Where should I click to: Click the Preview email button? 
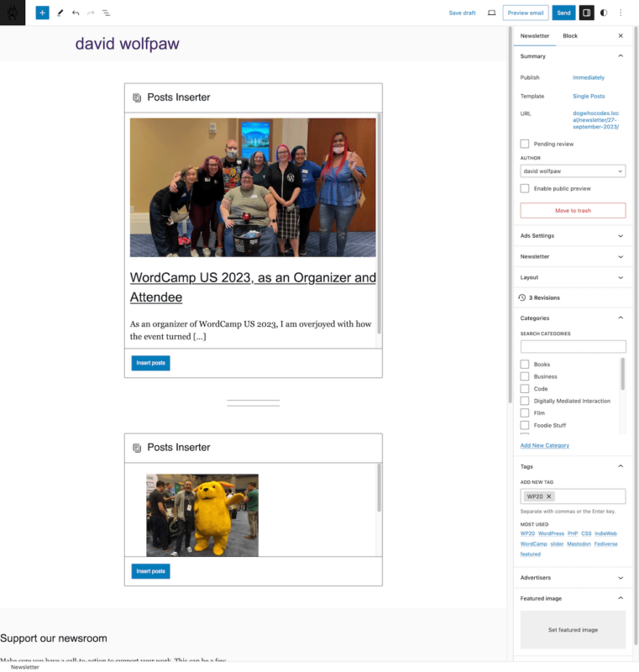pos(526,13)
